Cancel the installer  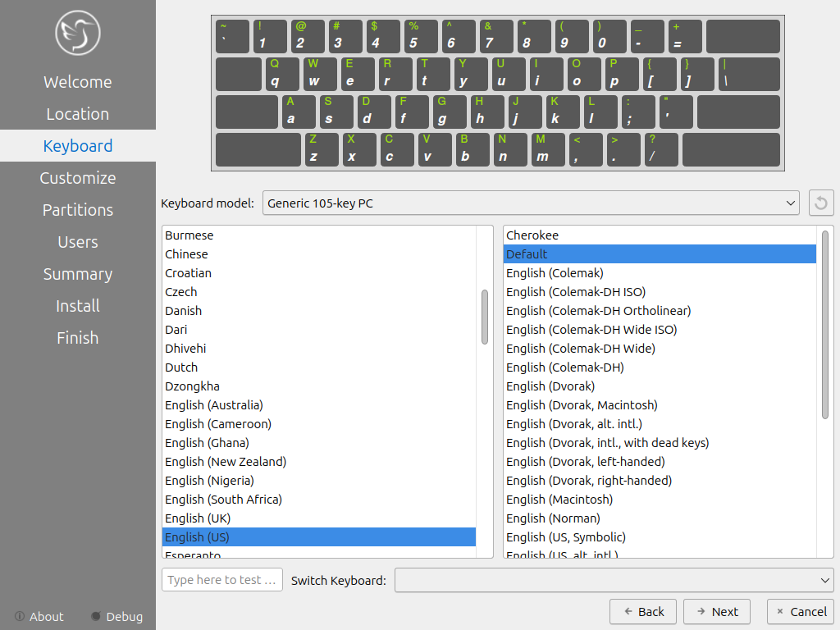coord(800,611)
